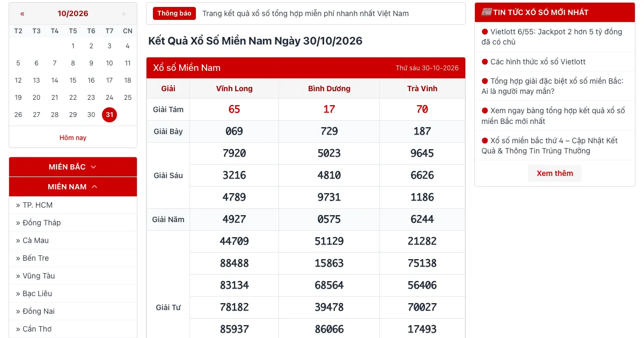This screenshot has width=644, height=338.
Task: Select the date label Thứ sáu 30-10-2026
Action: (x=427, y=68)
